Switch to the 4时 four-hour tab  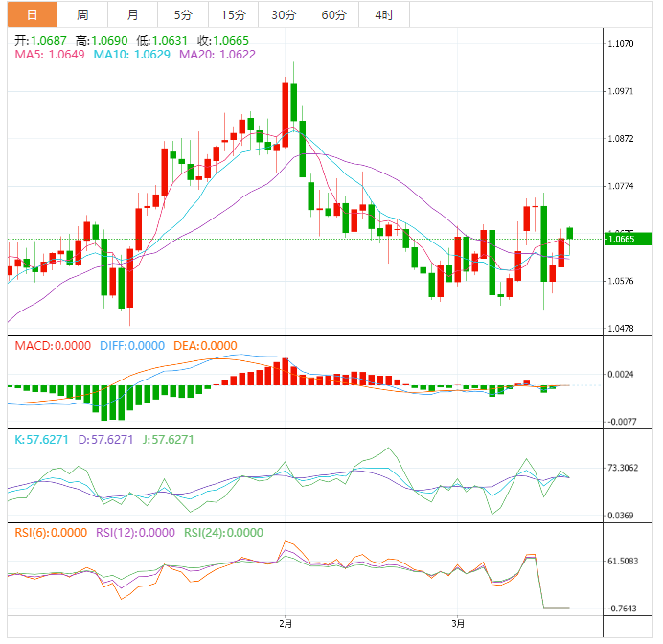pyautogui.click(x=384, y=14)
